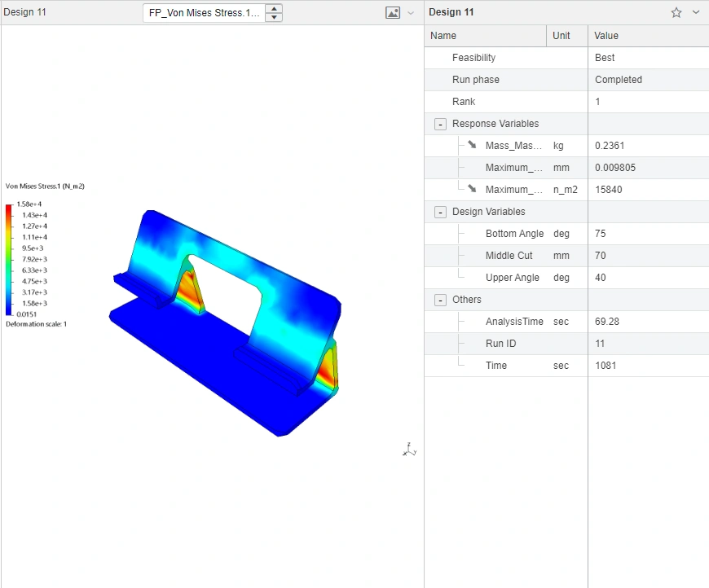This screenshot has height=588, width=709.
Task: Open the Design 11 panel options chevron
Action: tap(696, 13)
